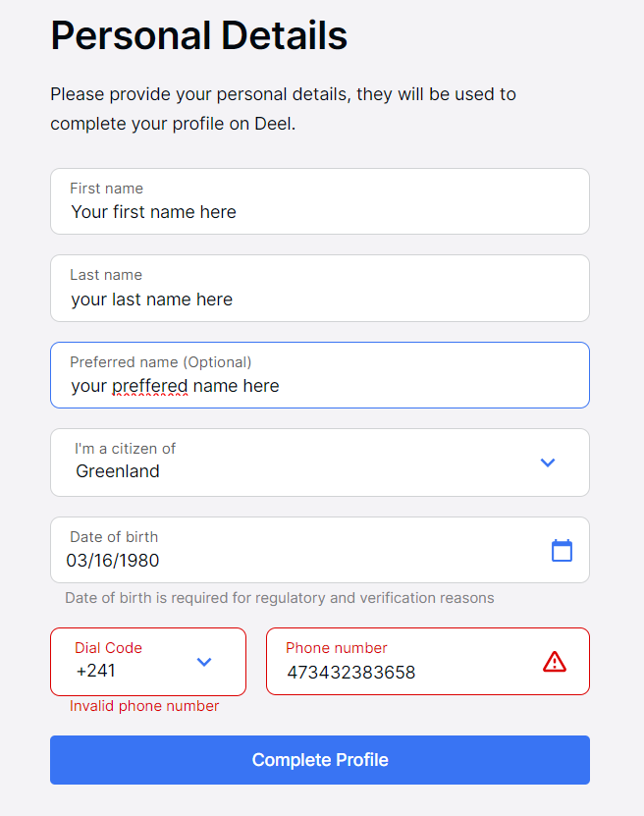Click the selected country value Greenland

(118, 471)
